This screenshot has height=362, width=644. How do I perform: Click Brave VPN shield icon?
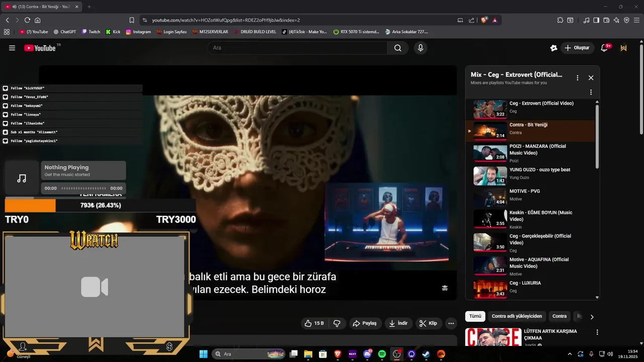pos(626,20)
